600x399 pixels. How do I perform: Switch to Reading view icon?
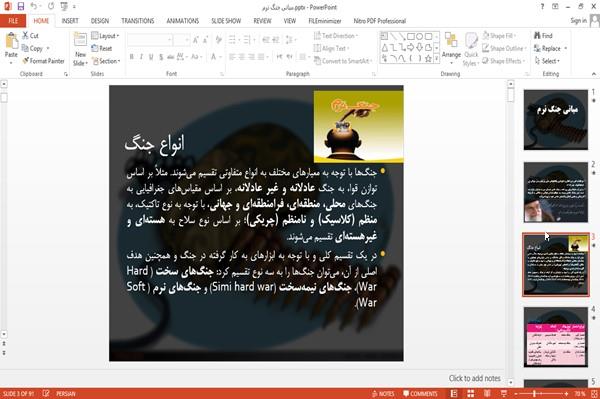click(487, 394)
